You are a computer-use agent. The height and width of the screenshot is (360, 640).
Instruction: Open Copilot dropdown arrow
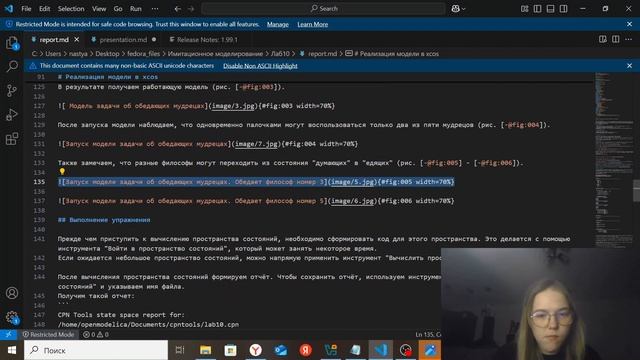pos(464,9)
